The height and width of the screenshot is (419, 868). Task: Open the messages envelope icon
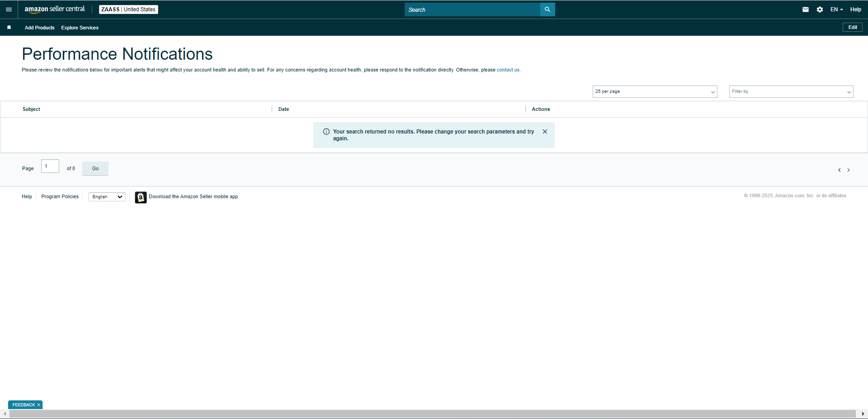(x=806, y=10)
